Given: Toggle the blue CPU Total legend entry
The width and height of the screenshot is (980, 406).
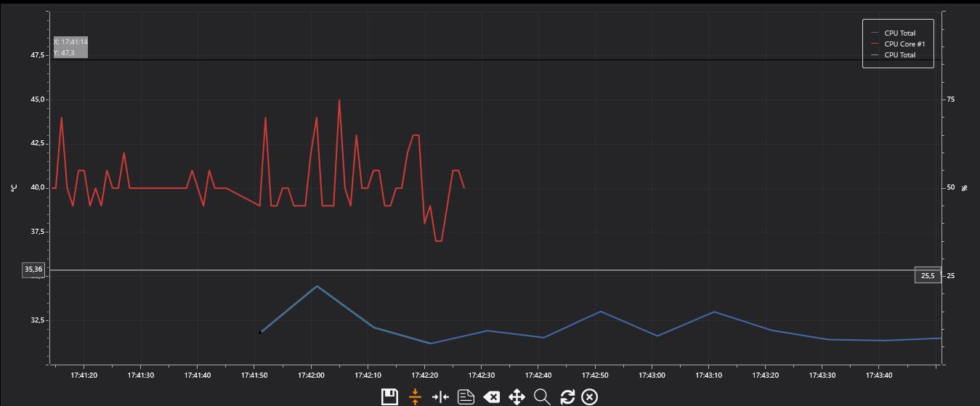Looking at the screenshot, I should (x=899, y=33).
